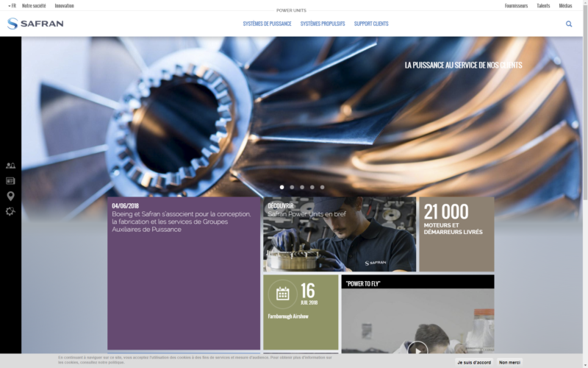
Task: Switch to the third carousel slide dot
Action: (x=302, y=187)
